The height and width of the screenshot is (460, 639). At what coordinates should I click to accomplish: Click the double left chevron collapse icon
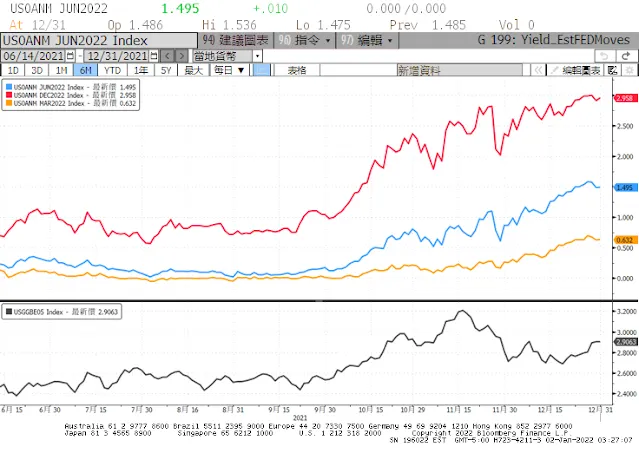click(538, 70)
